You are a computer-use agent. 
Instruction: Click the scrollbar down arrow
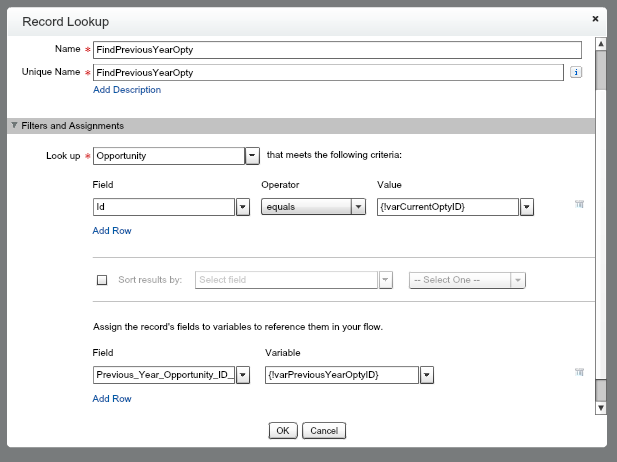tap(600, 408)
